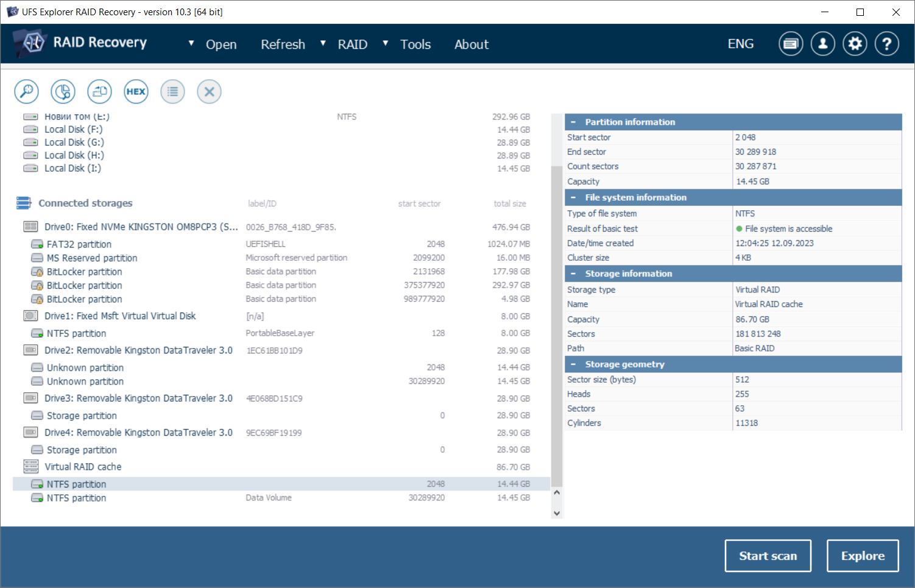Click Drive2 Kingston DataTraveler icon
915x588 pixels.
(x=30, y=350)
